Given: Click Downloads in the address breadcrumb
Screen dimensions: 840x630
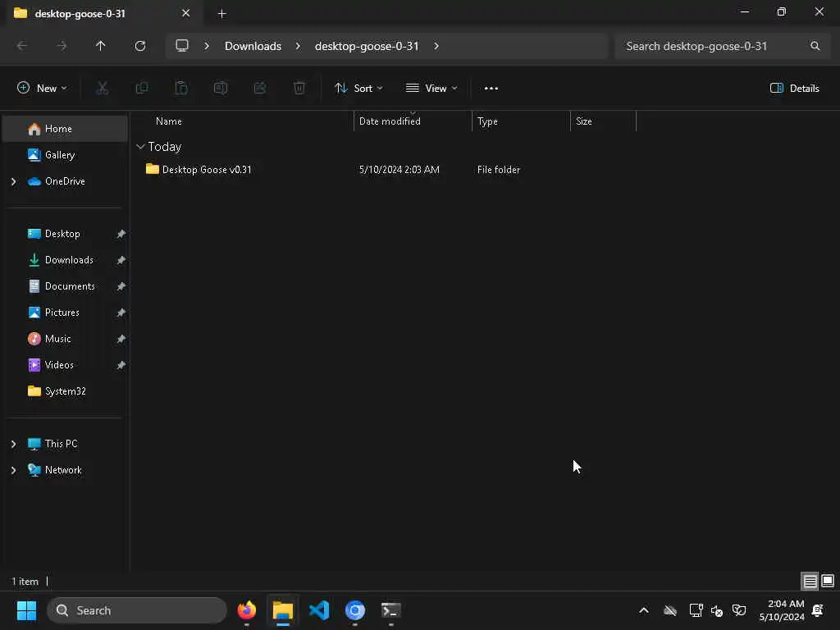Looking at the screenshot, I should click(x=253, y=46).
